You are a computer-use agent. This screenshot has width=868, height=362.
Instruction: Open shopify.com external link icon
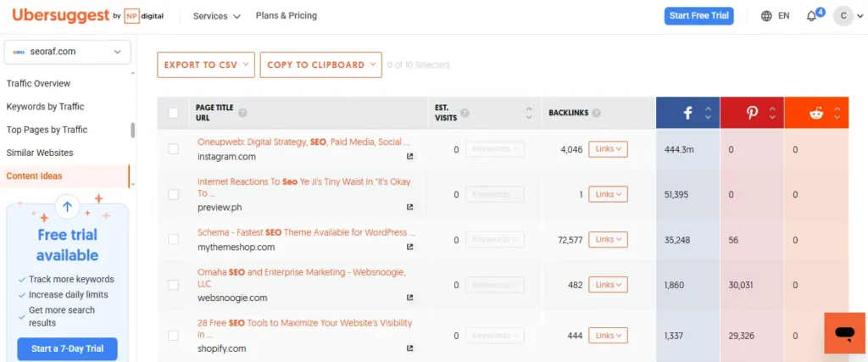pos(409,348)
